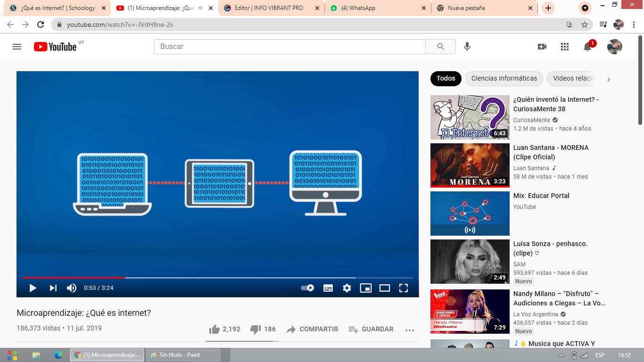Switch to miniplayer mode
Viewport: 644px width, 362px height.
(366, 288)
